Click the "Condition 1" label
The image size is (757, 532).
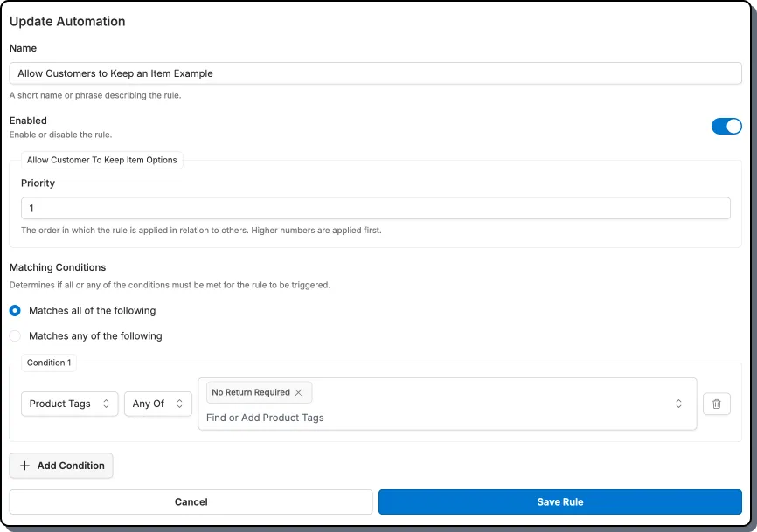(x=48, y=363)
